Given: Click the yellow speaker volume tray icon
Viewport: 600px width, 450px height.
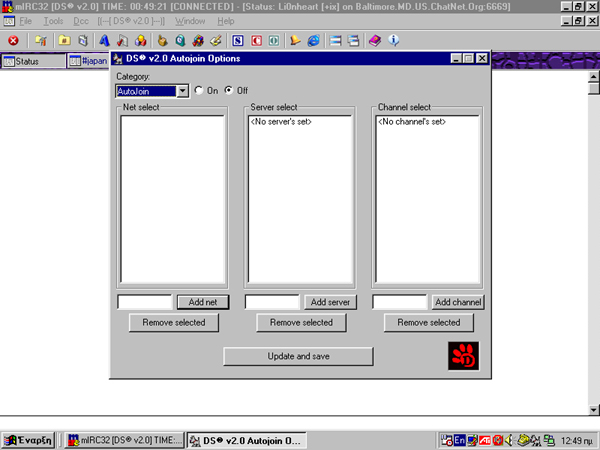Looking at the screenshot, I should click(x=509, y=440).
